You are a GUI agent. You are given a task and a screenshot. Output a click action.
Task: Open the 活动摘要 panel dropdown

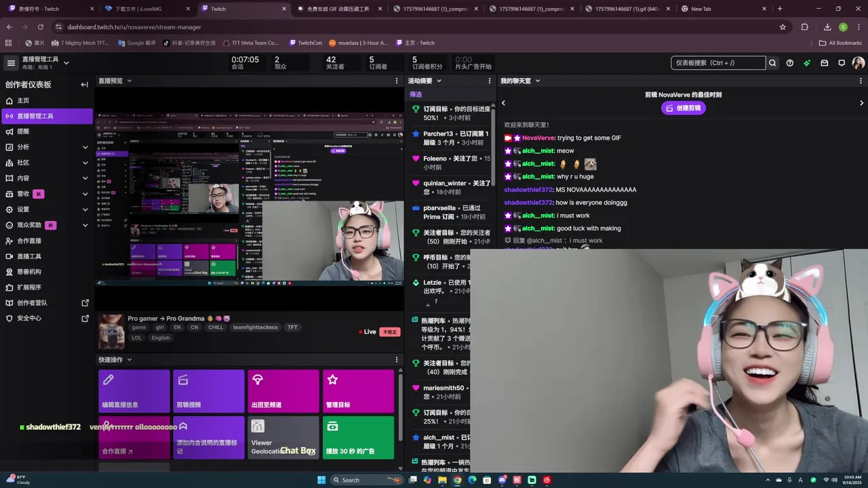439,81
